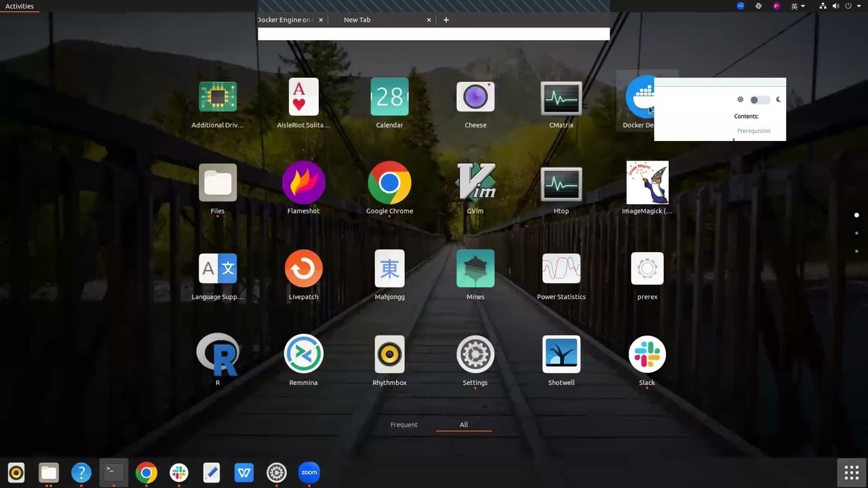Click the Show Applications grid button in dock
The height and width of the screenshot is (488, 868).
tap(851, 472)
